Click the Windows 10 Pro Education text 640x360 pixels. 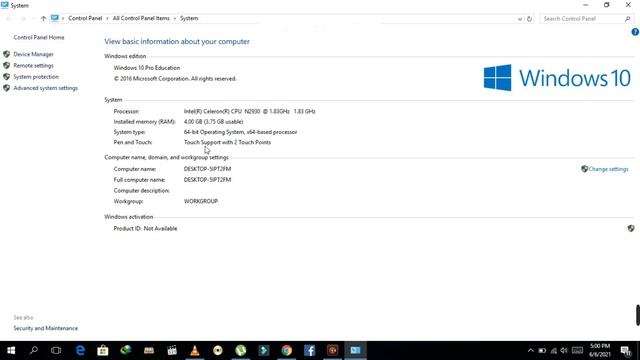[x=147, y=68]
